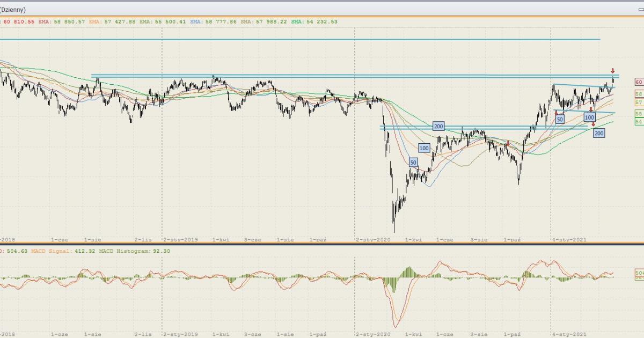Click the left 50 label near the 2020 low

(x=413, y=162)
